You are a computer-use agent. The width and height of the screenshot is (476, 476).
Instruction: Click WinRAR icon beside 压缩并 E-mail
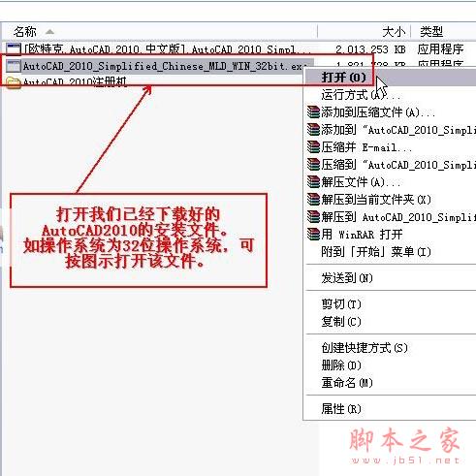coord(313,147)
